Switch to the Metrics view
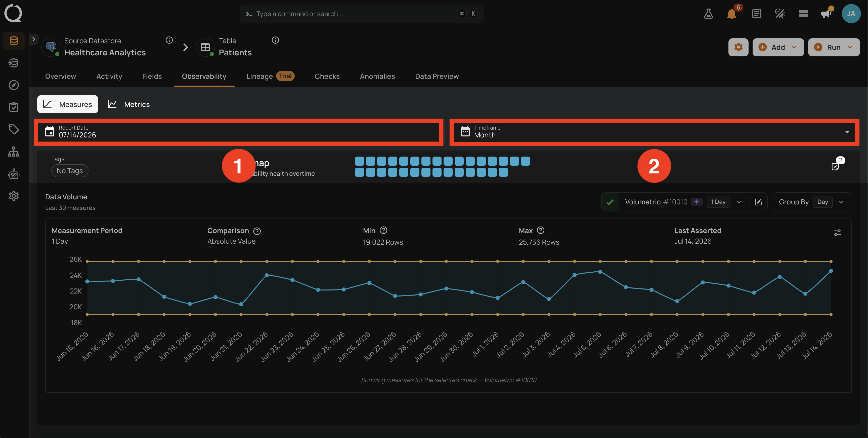 point(129,104)
